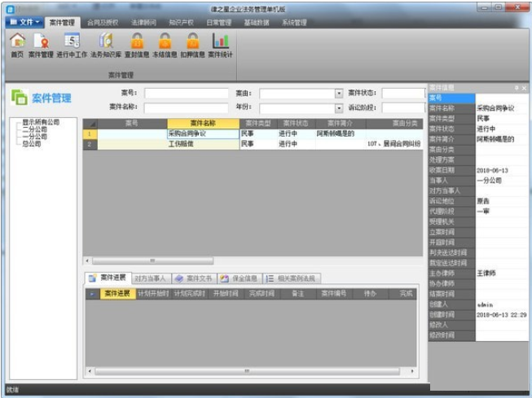Click 收案日期 value 2018-06-13

(x=492, y=171)
